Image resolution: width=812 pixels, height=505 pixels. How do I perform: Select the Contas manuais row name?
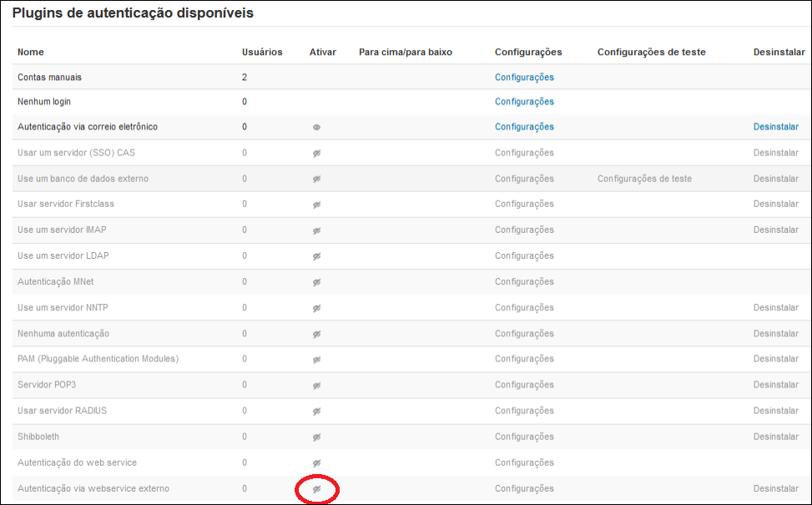pos(49,77)
